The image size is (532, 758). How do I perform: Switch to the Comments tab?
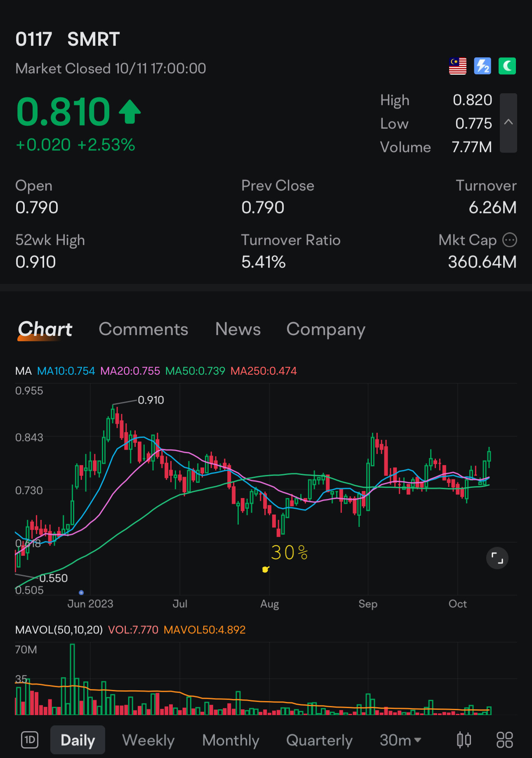[x=144, y=329]
